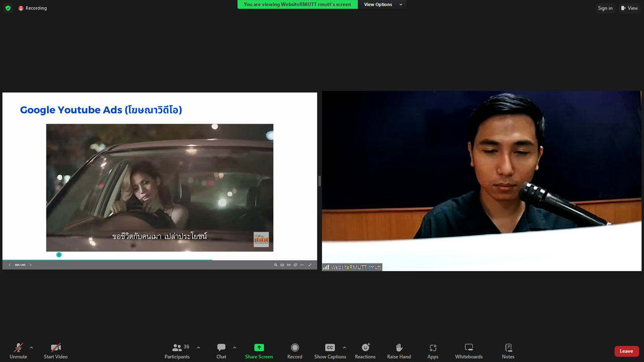Image resolution: width=644 pixels, height=362 pixels.
Task: Click the teal cursor marker below video
Action: pos(59,255)
